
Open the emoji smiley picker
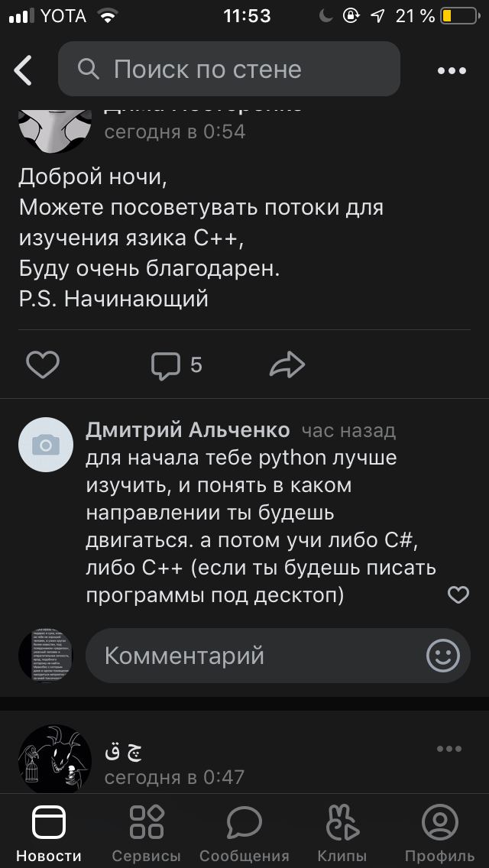(443, 656)
